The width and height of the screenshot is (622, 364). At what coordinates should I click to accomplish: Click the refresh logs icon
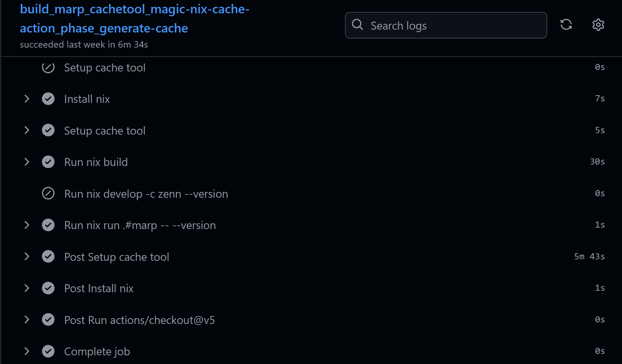(x=566, y=25)
